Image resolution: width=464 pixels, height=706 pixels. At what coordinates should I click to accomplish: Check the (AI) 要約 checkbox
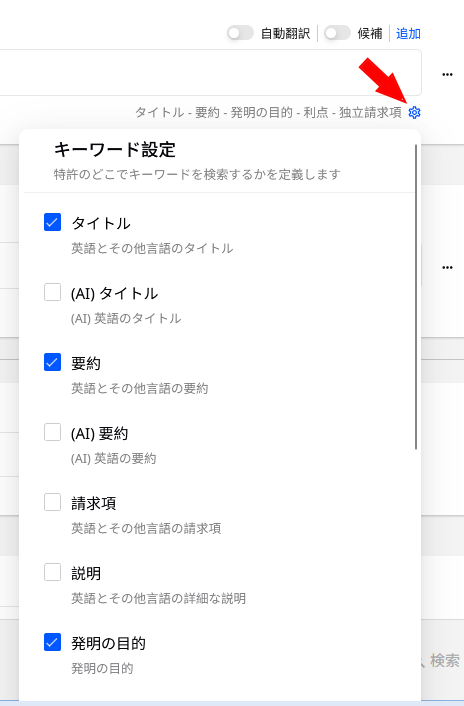point(52,432)
